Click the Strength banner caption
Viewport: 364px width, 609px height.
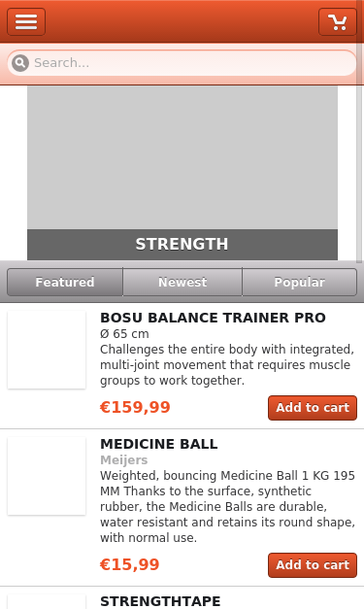click(x=182, y=245)
